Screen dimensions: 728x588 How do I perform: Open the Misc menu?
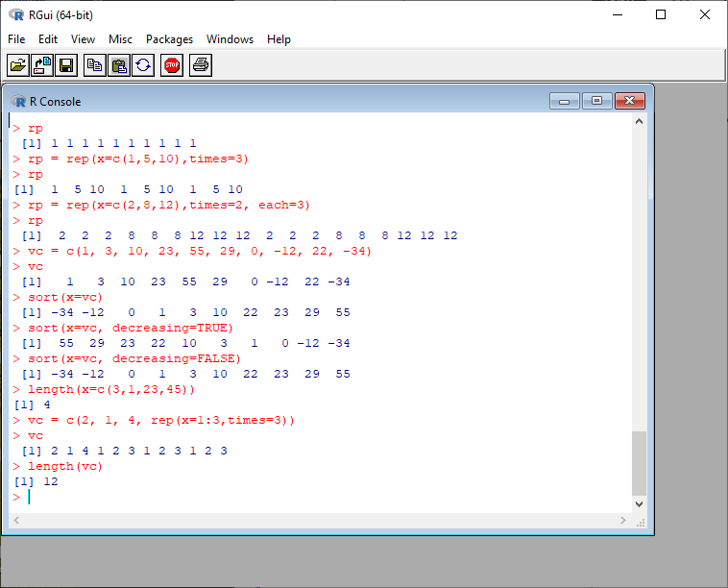(x=120, y=39)
